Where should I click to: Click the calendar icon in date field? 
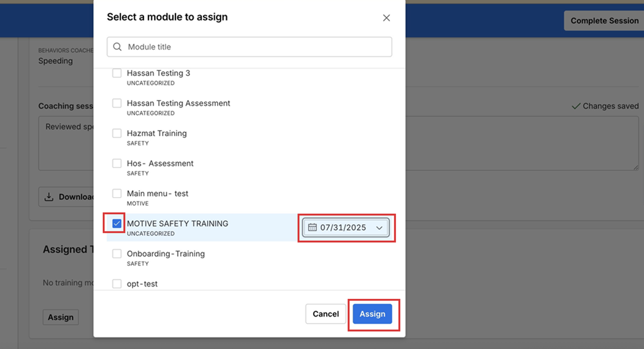(x=312, y=228)
